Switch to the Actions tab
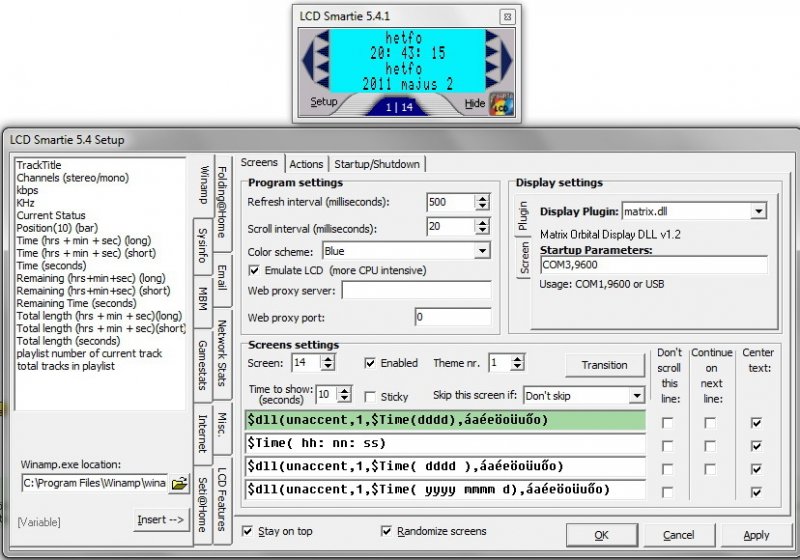 (306, 164)
